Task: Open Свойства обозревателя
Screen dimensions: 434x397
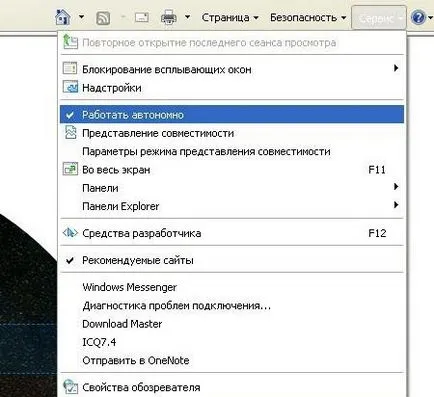Action: [232, 387]
